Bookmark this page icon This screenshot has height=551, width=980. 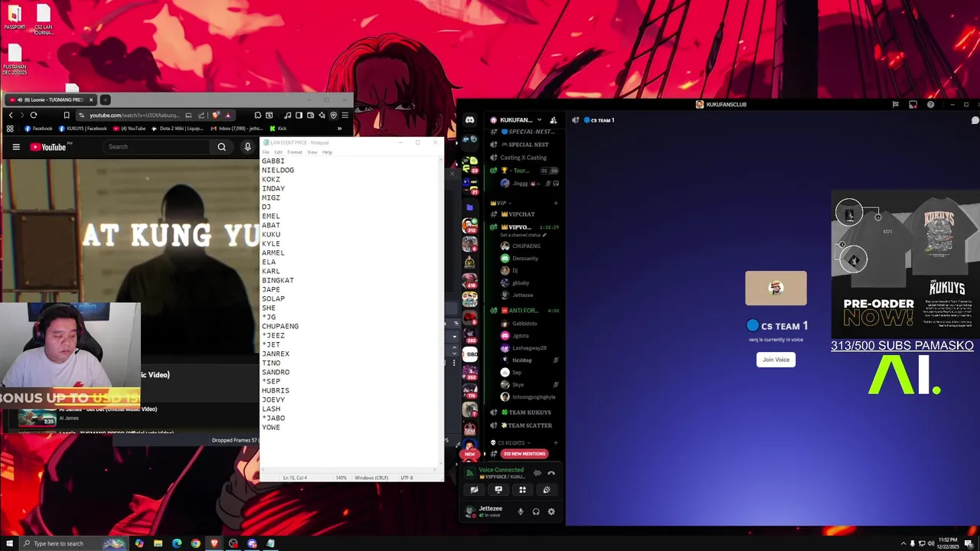coord(66,115)
